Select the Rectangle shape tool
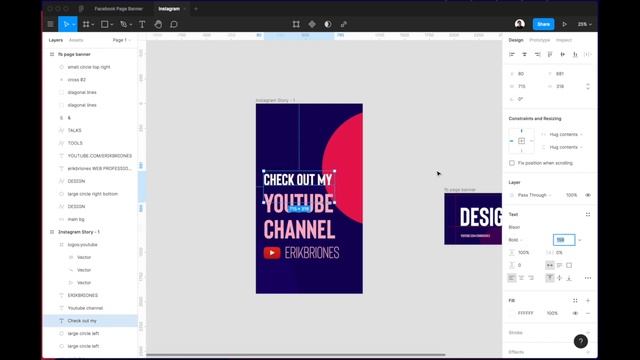Viewport: 640px width, 360px height. click(104, 24)
